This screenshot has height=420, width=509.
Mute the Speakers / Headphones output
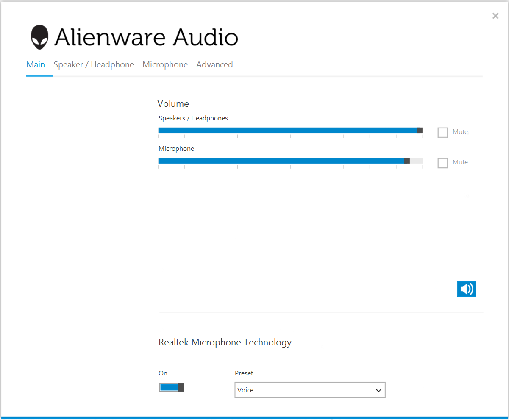tap(443, 132)
